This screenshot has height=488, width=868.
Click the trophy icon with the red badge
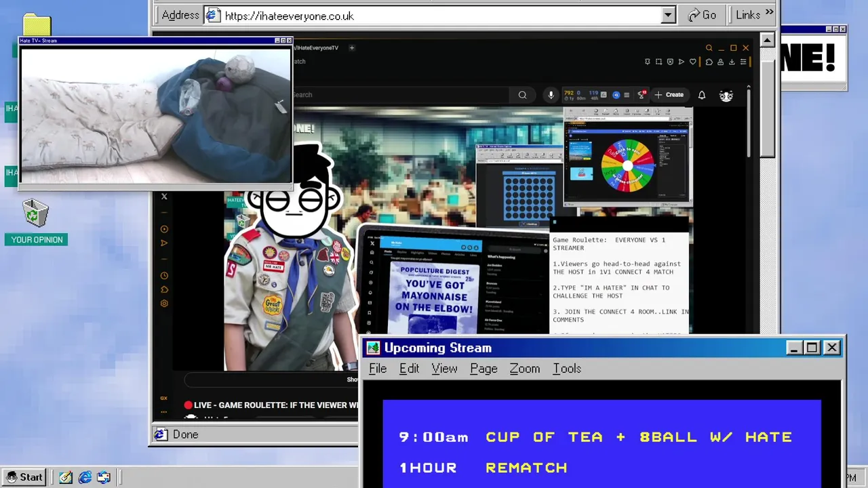pyautogui.click(x=642, y=95)
